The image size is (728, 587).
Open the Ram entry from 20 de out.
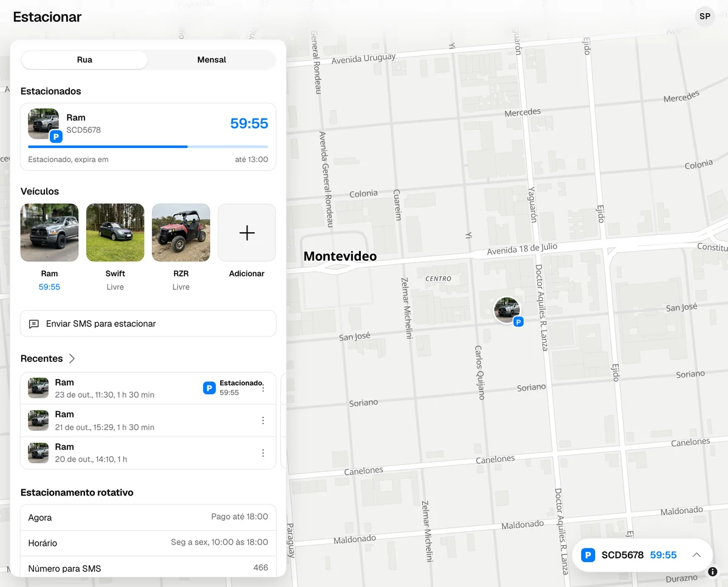(148, 453)
